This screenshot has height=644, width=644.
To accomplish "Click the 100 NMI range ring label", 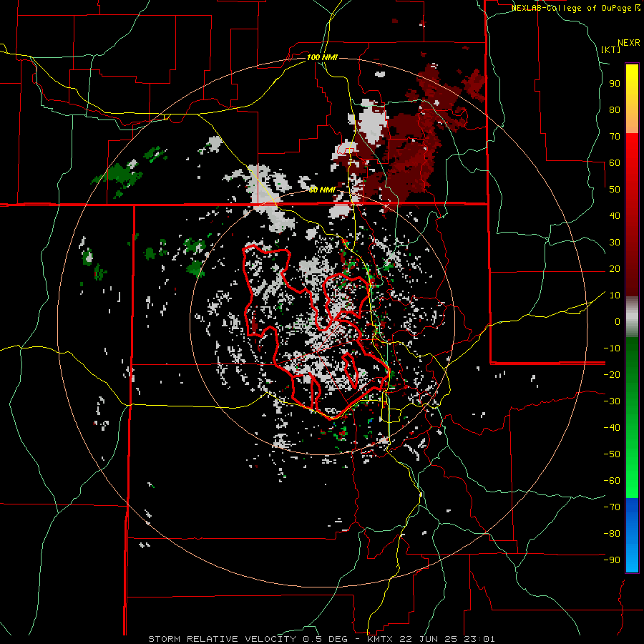I will [x=322, y=57].
